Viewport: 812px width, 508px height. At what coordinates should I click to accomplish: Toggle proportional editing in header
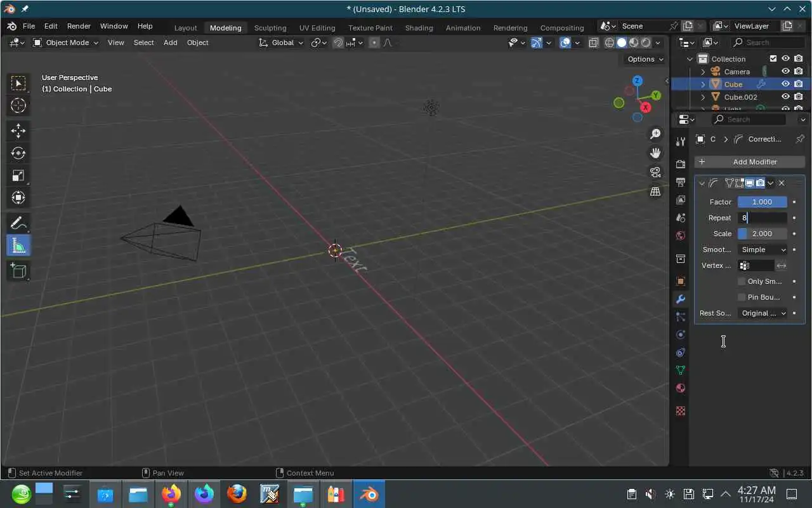point(374,43)
